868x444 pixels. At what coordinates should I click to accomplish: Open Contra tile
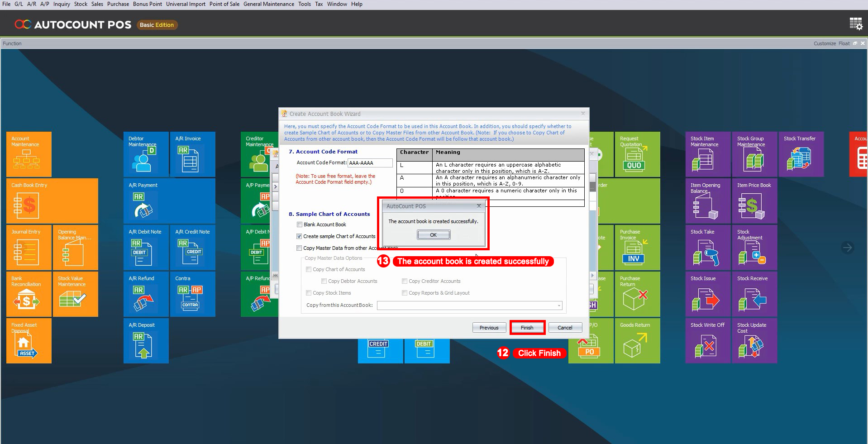[193, 294]
